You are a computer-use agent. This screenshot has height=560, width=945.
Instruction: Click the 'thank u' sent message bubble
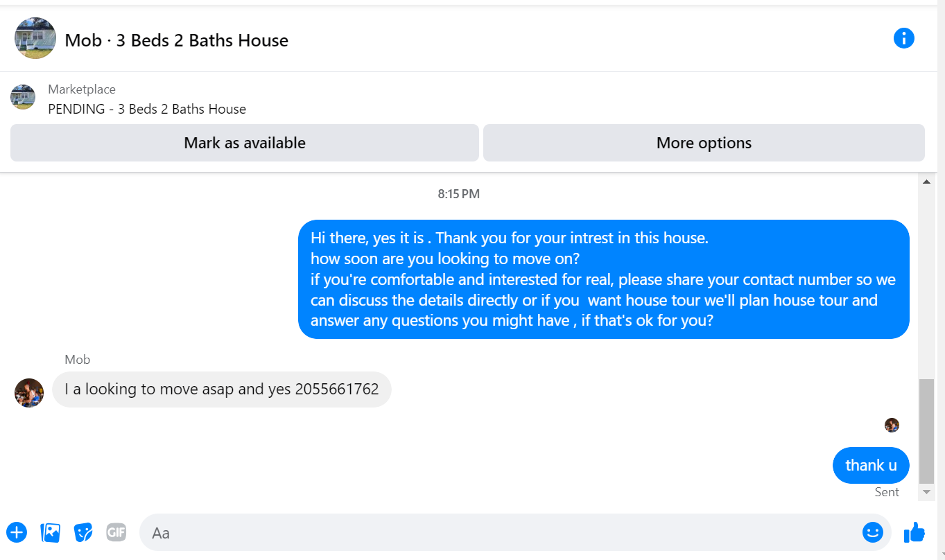(x=871, y=465)
